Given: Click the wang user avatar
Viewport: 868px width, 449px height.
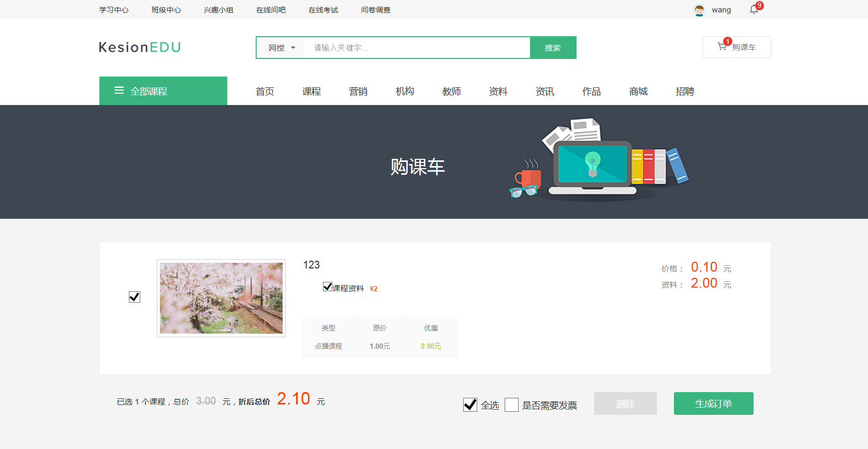Looking at the screenshot, I should coord(699,10).
